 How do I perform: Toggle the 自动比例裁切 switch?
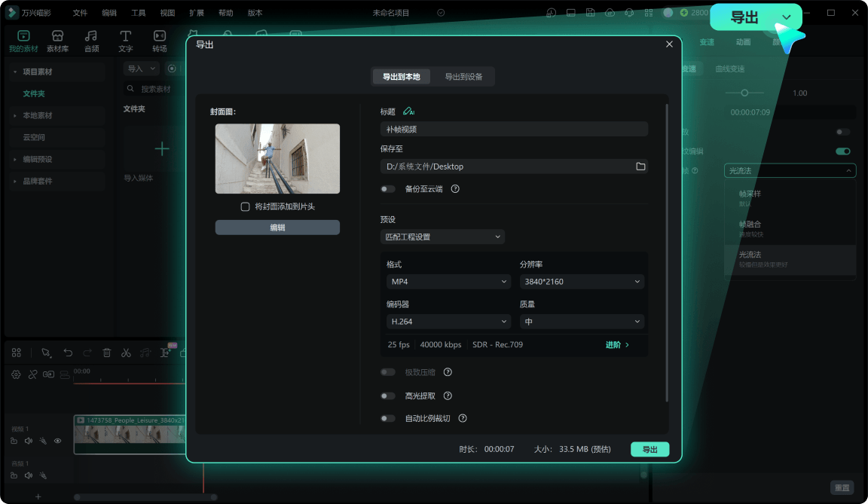click(388, 418)
